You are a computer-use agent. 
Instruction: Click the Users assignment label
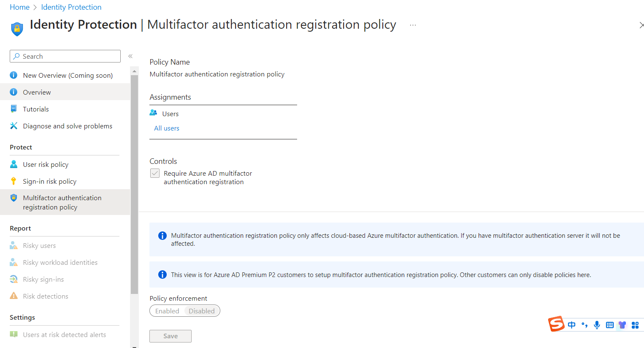(x=170, y=114)
